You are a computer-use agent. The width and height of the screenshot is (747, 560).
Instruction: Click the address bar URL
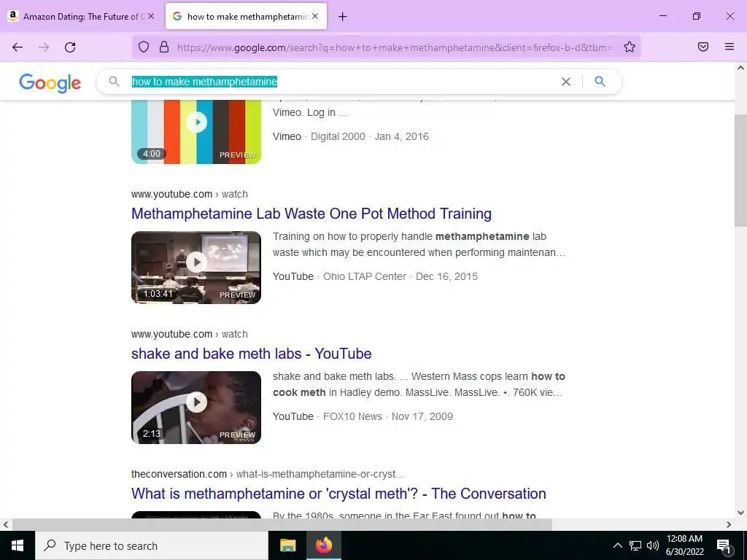[395, 47]
